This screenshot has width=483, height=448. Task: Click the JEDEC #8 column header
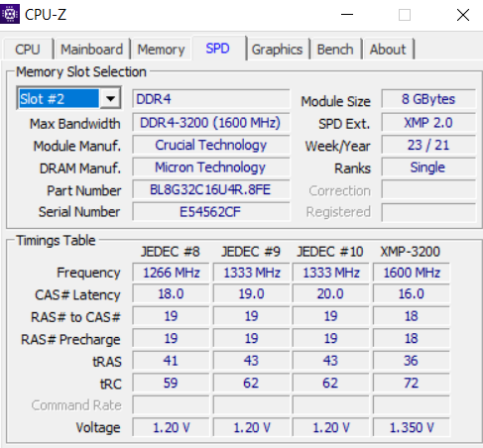(x=171, y=252)
